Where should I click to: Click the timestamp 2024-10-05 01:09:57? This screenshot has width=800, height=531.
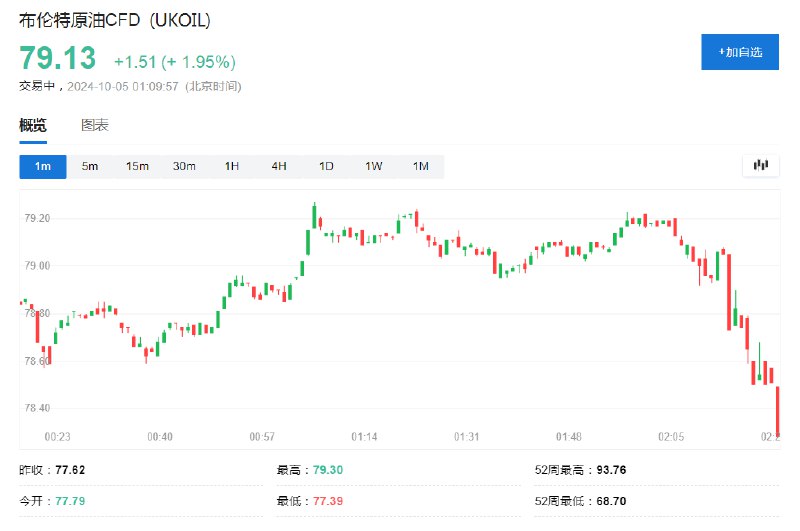click(x=123, y=86)
